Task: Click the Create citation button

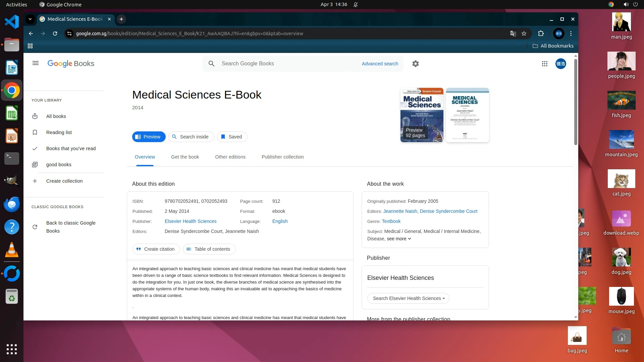Action: tap(156, 249)
